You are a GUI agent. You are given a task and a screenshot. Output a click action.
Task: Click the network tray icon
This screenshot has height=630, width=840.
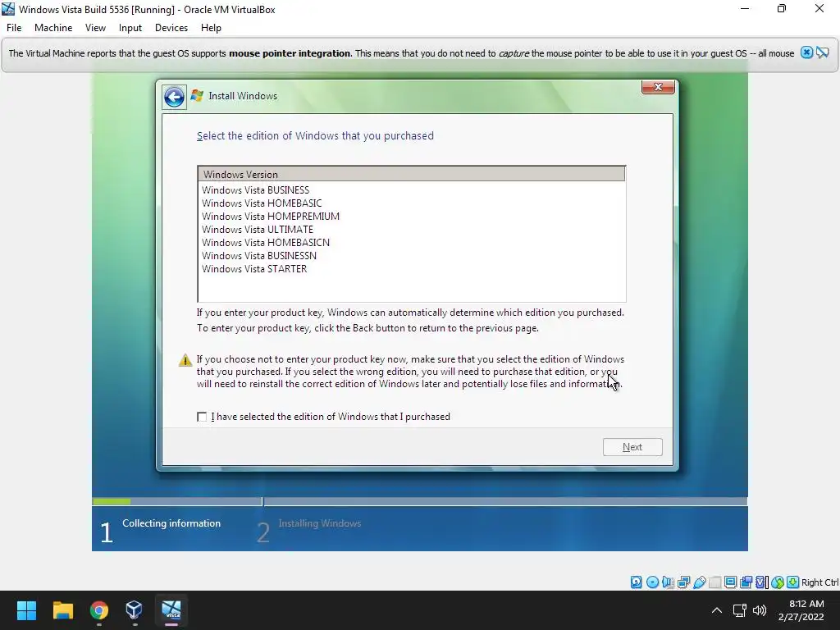(740, 610)
